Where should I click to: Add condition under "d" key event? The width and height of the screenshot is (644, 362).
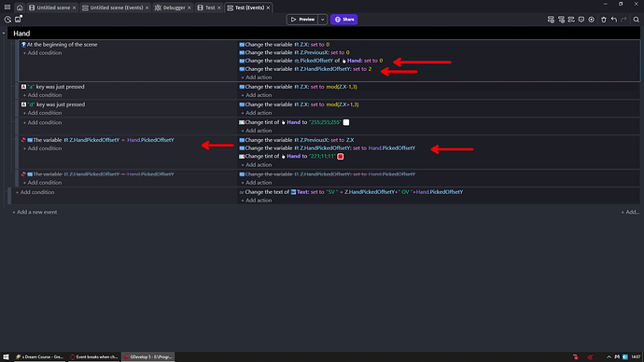click(x=42, y=113)
